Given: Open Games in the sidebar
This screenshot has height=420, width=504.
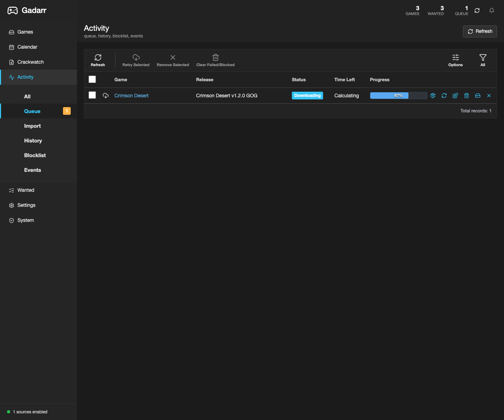Looking at the screenshot, I should click(38, 32).
